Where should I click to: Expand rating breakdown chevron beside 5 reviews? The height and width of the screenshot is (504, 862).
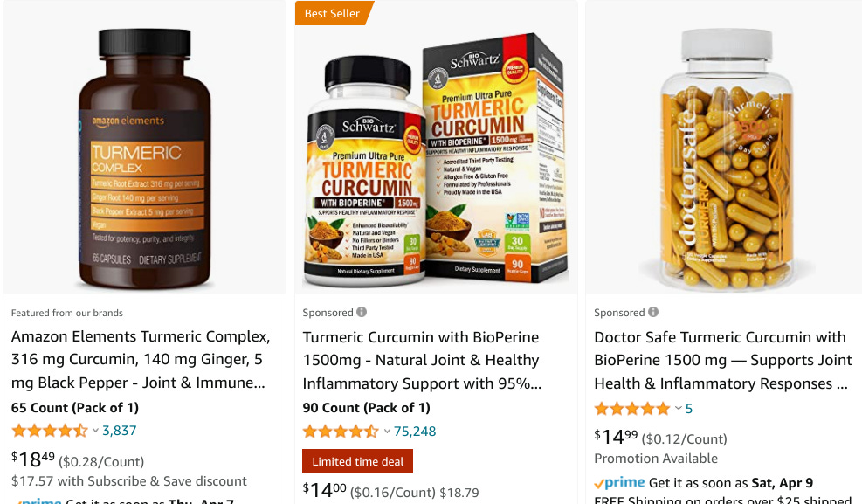click(x=679, y=409)
